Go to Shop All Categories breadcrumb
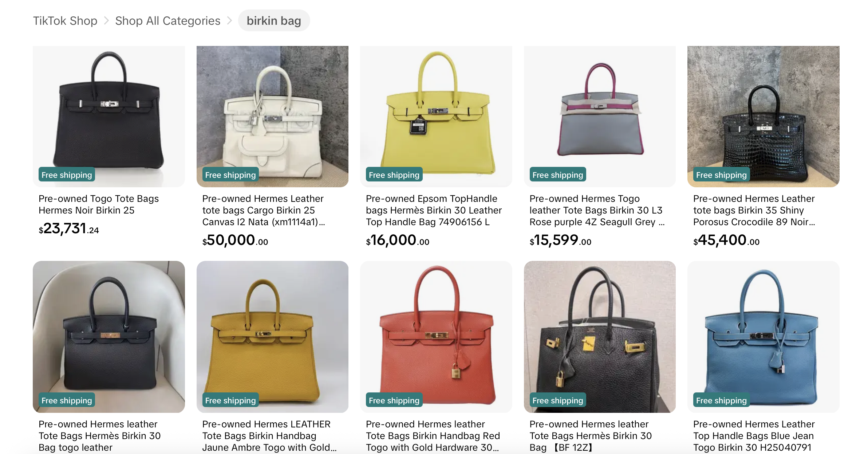The width and height of the screenshot is (868, 454). [x=168, y=21]
